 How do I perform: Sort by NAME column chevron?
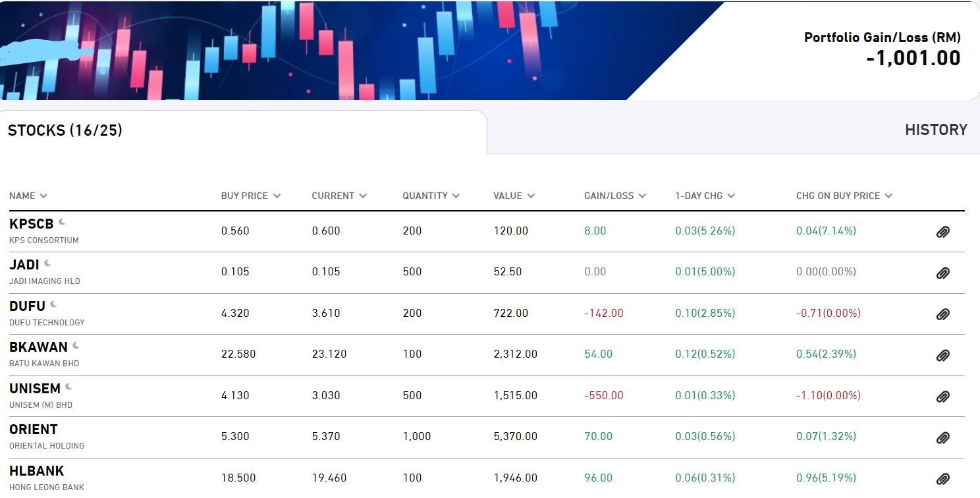pos(43,196)
